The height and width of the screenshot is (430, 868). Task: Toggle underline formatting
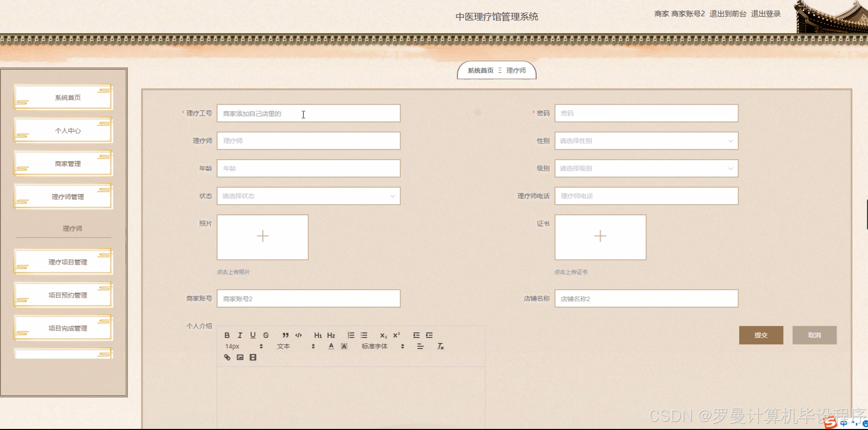click(x=253, y=335)
